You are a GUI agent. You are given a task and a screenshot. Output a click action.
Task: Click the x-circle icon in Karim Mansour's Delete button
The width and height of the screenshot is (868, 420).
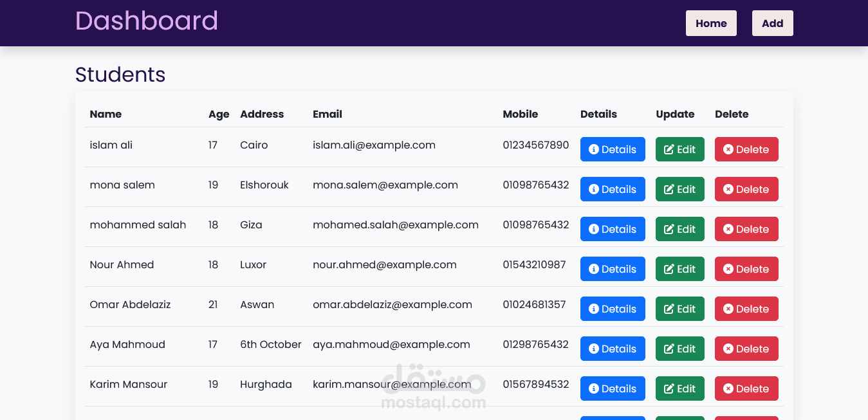pos(728,388)
